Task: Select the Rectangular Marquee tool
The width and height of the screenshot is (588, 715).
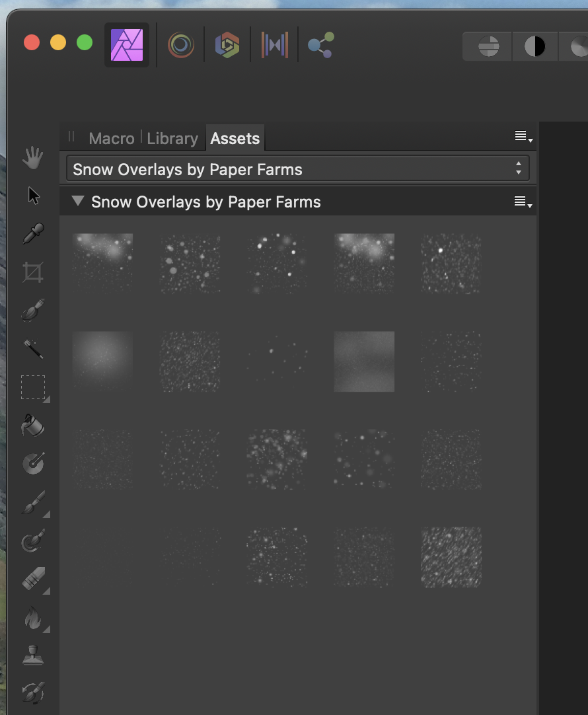Action: [33, 387]
